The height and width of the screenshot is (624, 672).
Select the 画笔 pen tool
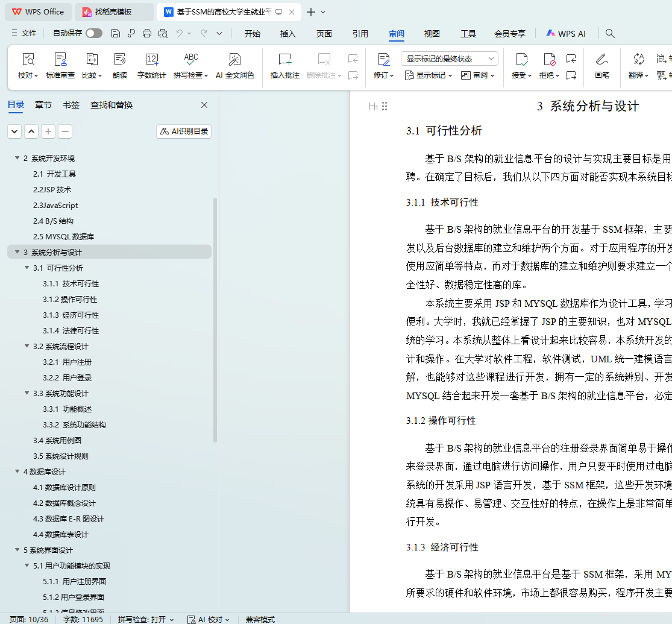pyautogui.click(x=601, y=60)
